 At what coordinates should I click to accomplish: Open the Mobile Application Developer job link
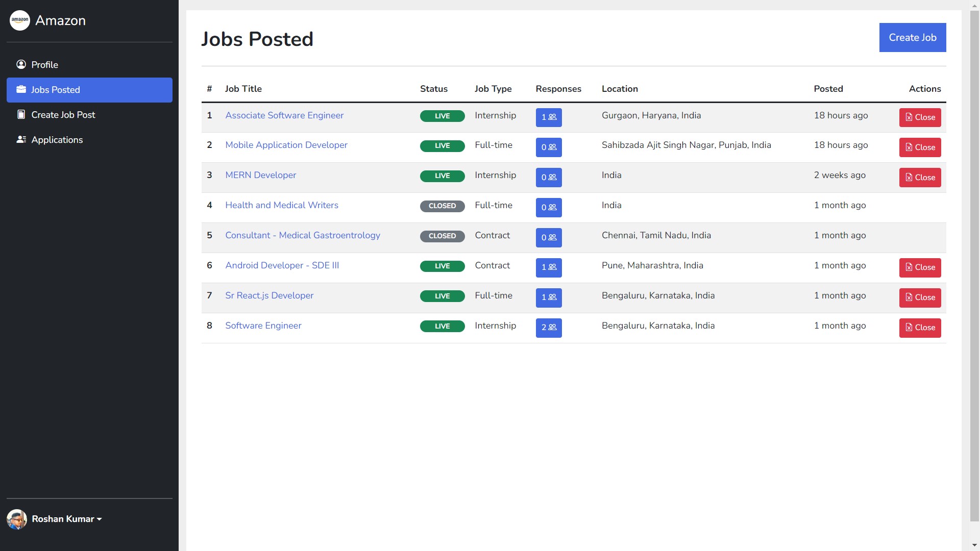click(x=286, y=145)
